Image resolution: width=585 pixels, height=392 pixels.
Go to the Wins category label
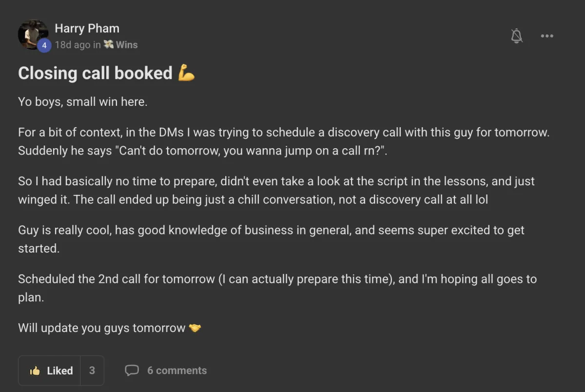point(127,45)
